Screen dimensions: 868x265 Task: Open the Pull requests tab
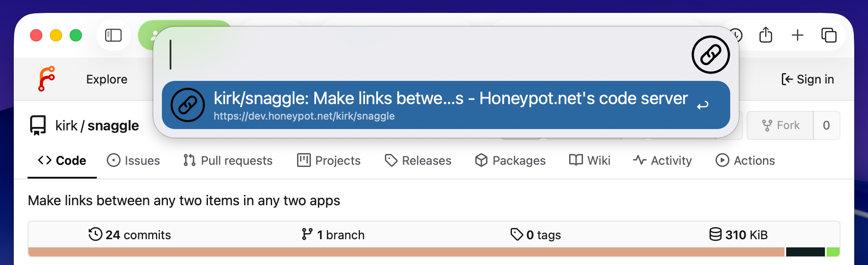228,160
